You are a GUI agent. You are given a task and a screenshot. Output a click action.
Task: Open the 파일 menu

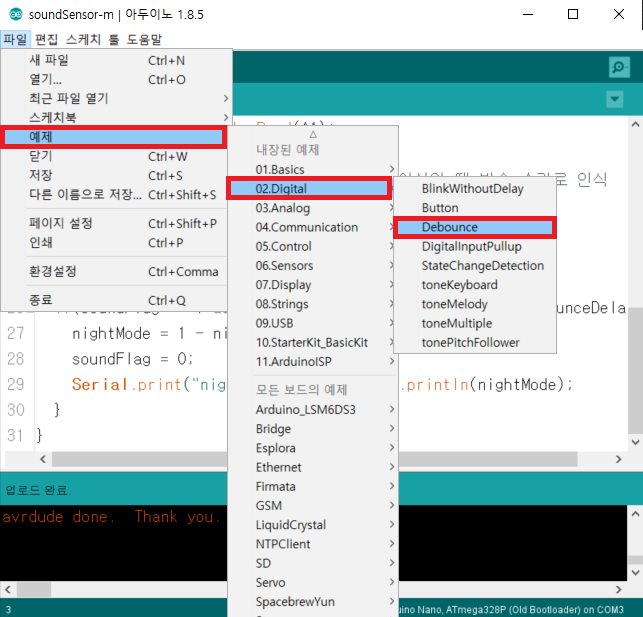point(15,39)
